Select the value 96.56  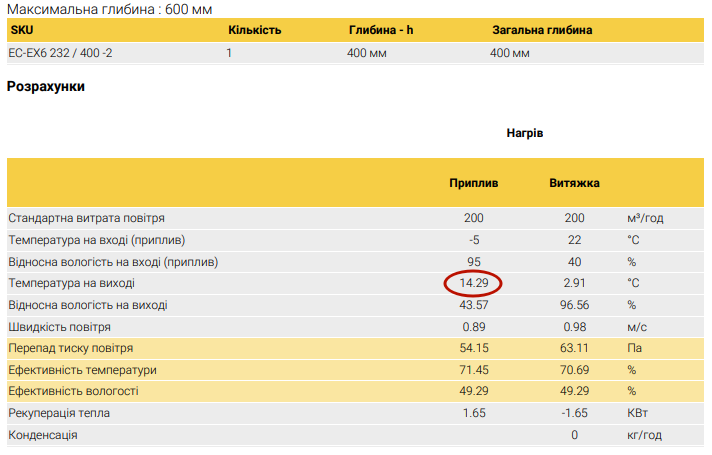click(x=574, y=305)
